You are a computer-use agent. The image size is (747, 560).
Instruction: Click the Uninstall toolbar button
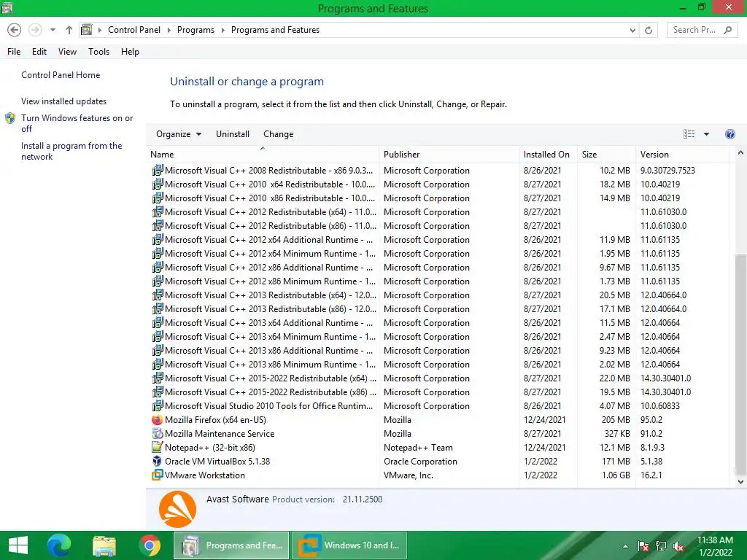[x=233, y=134]
